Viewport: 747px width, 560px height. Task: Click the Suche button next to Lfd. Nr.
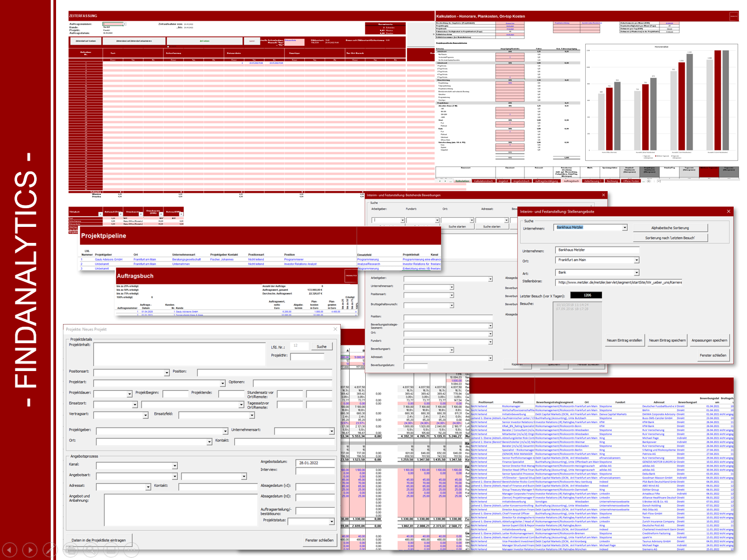click(321, 346)
